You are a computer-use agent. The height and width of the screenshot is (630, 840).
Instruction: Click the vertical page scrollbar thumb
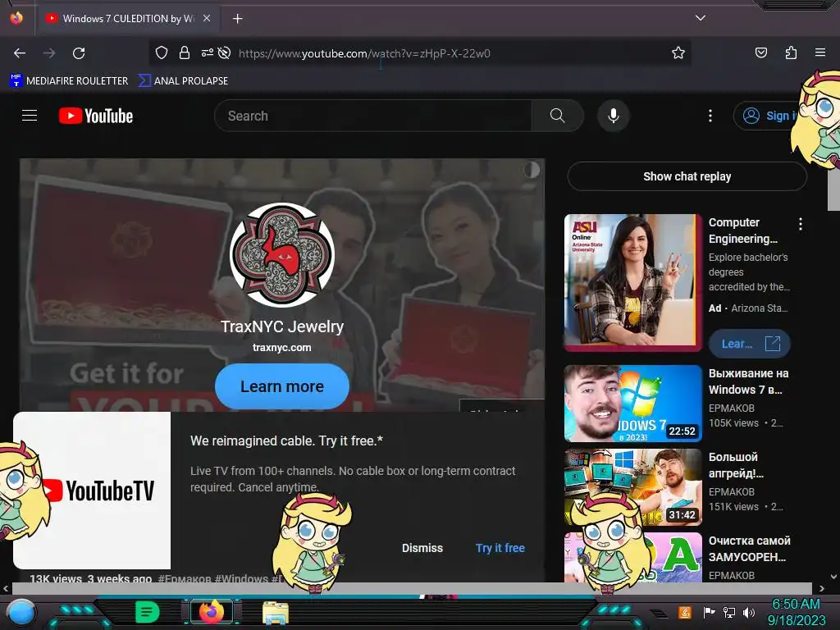point(833,185)
